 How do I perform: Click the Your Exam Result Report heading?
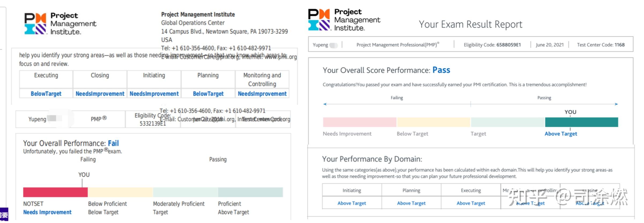[x=470, y=24]
